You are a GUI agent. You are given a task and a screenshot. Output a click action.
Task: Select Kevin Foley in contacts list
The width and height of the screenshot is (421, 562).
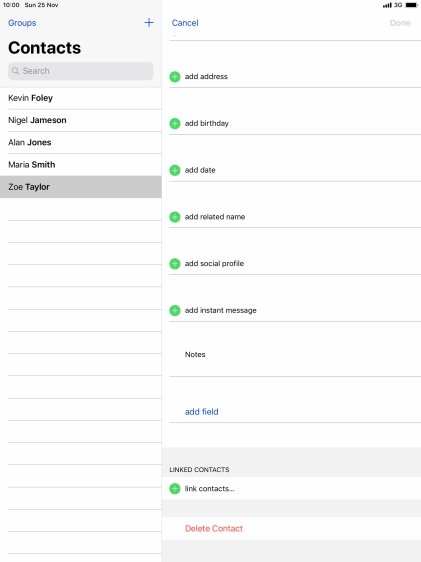tap(81, 98)
